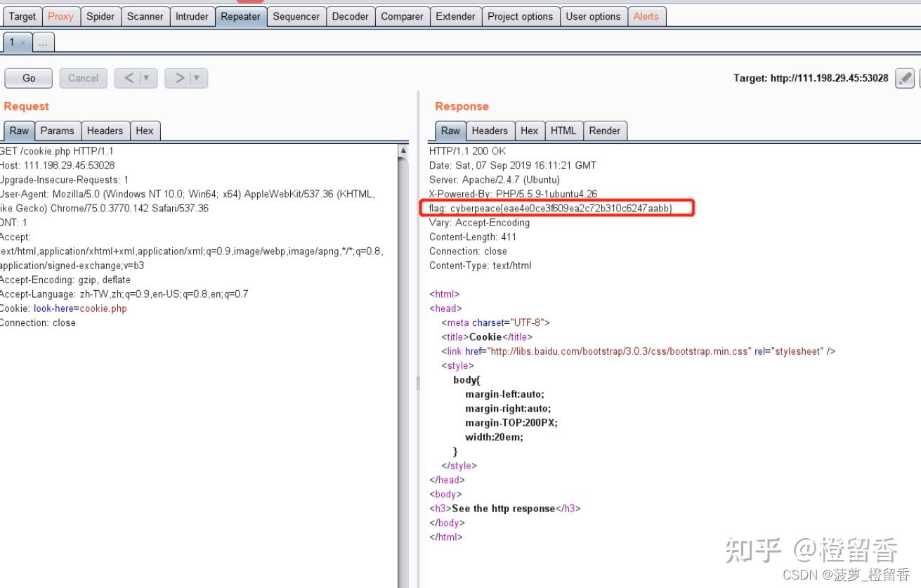Open the Alerts tab
This screenshot has height=588, width=921.
(x=646, y=16)
